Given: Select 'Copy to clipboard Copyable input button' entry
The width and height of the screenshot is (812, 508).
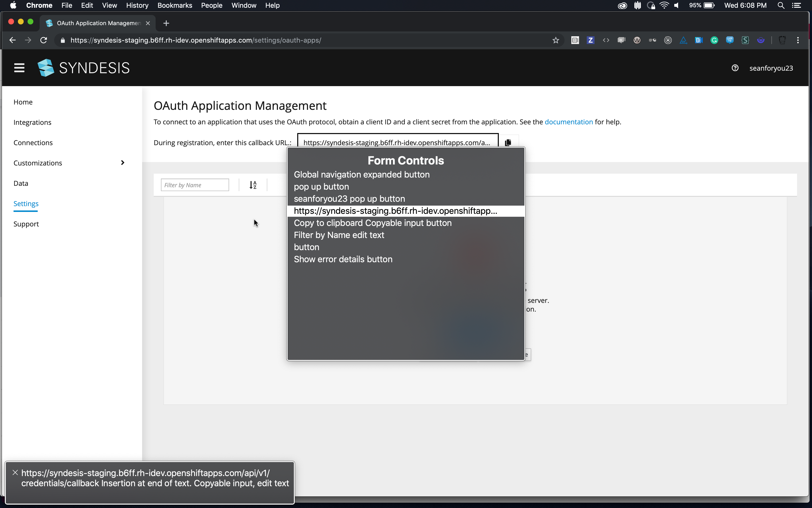Looking at the screenshot, I should [406, 223].
